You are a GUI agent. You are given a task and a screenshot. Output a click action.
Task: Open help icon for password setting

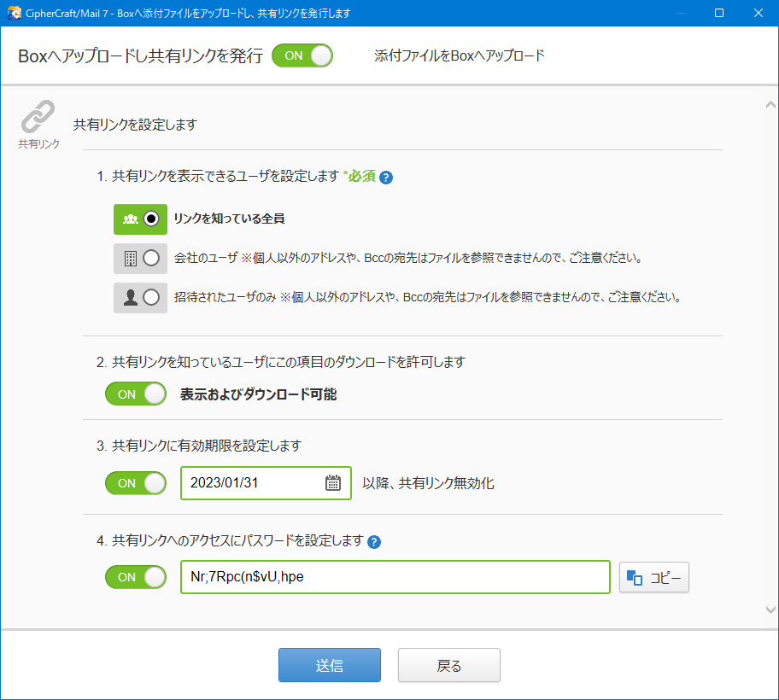pos(374,541)
